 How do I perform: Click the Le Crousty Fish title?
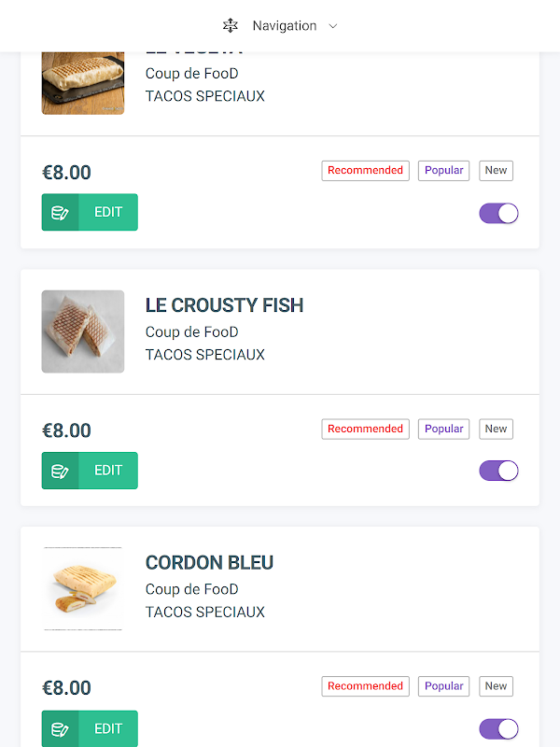[224, 305]
